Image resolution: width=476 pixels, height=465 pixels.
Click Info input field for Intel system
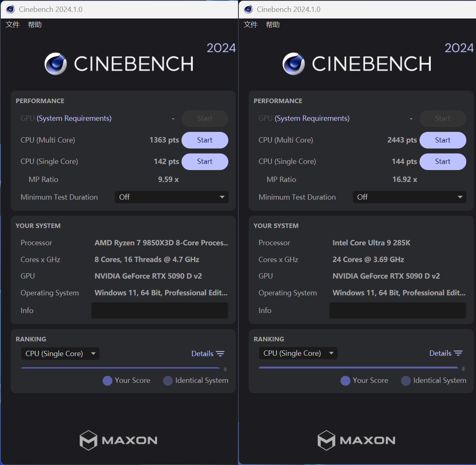[x=397, y=311]
